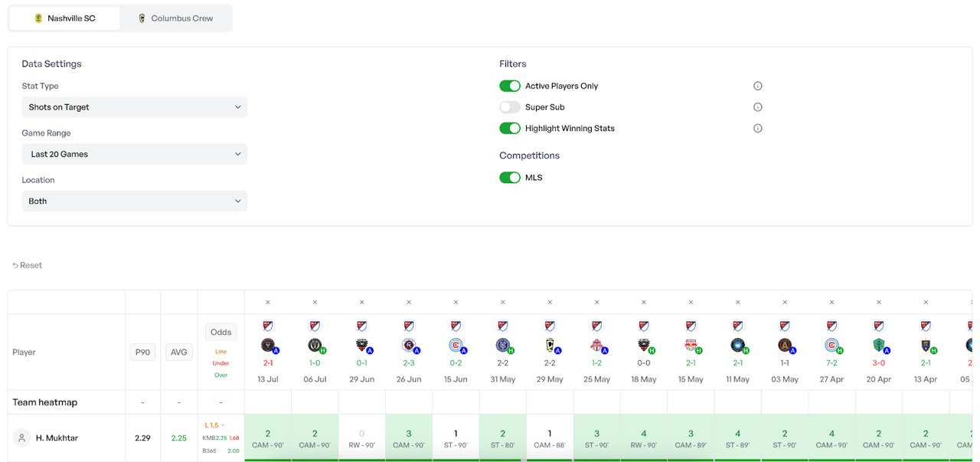This screenshot has width=980, height=462.
Task: Remove the 18 May game column
Action: (644, 302)
